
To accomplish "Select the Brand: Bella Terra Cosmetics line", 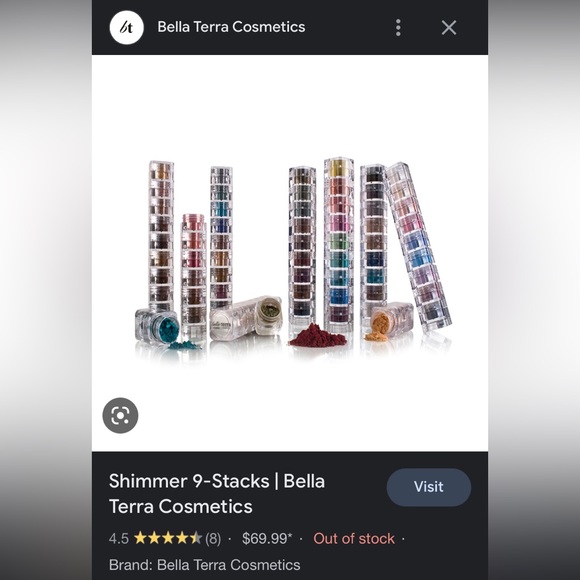I will click(205, 565).
